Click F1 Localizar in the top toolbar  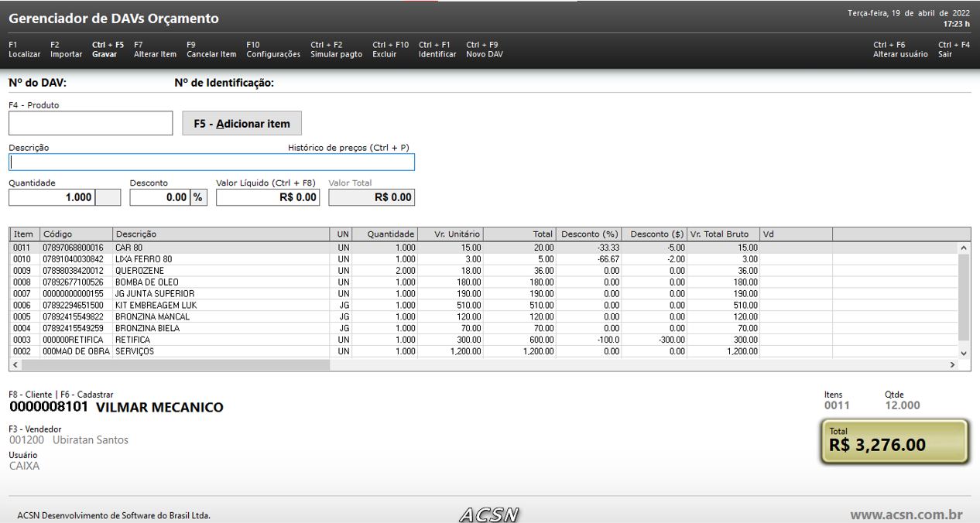click(x=24, y=50)
